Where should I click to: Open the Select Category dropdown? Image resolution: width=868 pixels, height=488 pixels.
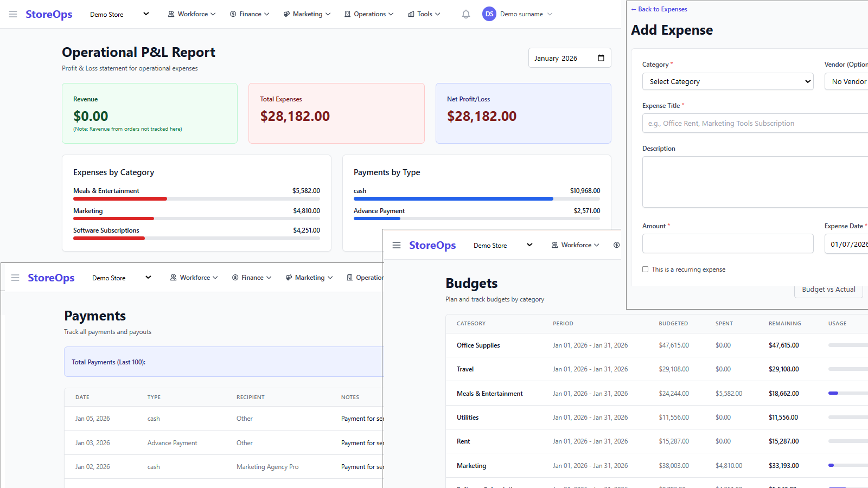pyautogui.click(x=727, y=81)
